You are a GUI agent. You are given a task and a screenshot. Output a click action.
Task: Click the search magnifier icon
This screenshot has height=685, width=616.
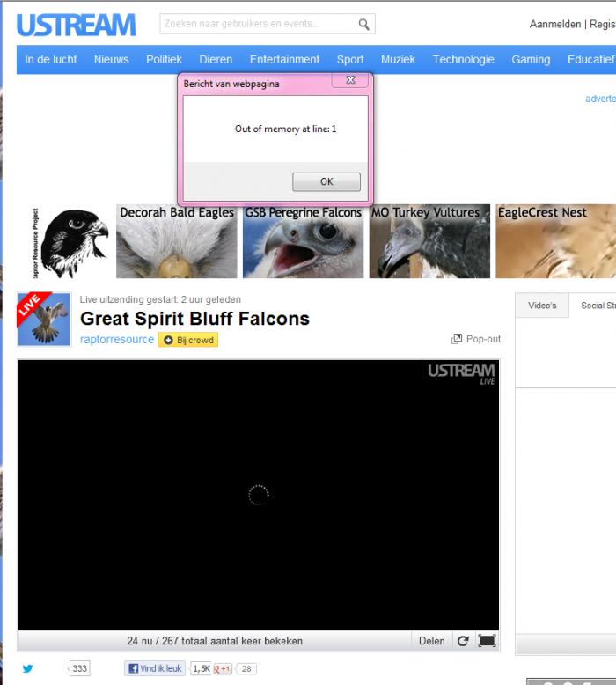(x=363, y=25)
